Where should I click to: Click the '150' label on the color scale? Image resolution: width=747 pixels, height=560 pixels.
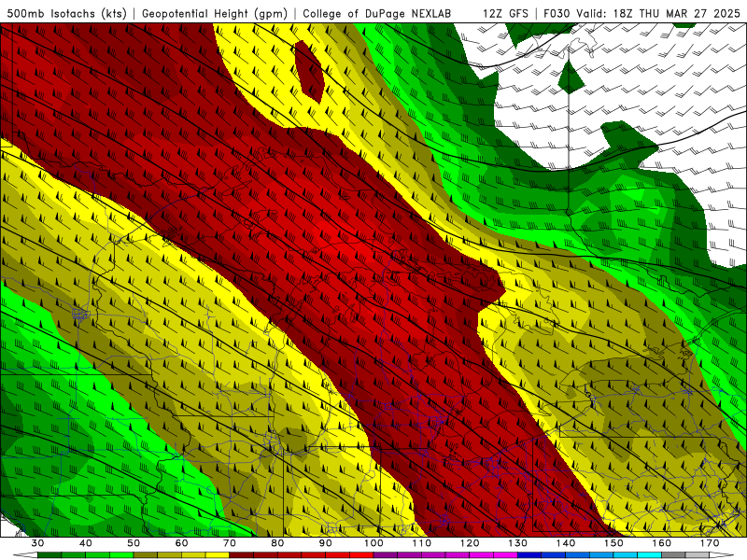[x=613, y=543]
